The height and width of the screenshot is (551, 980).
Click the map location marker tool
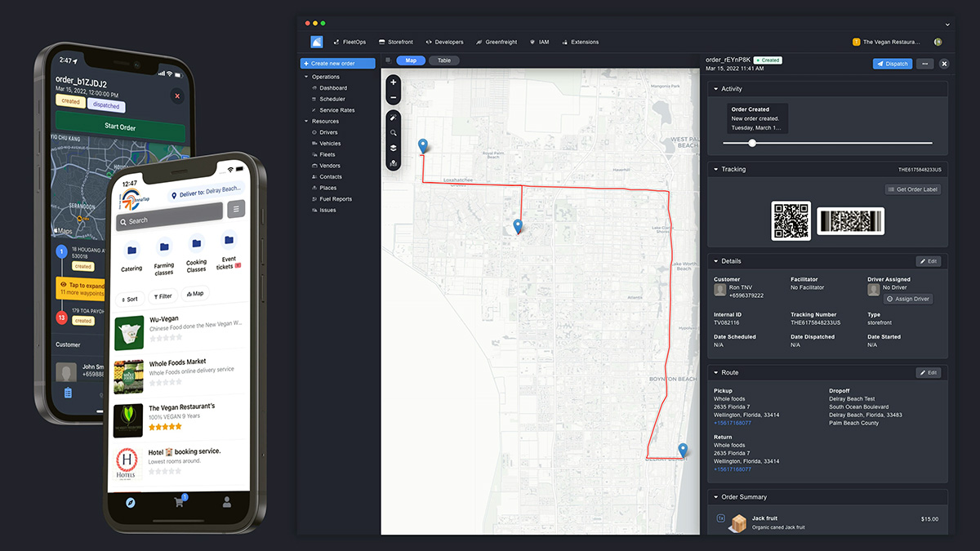(394, 163)
